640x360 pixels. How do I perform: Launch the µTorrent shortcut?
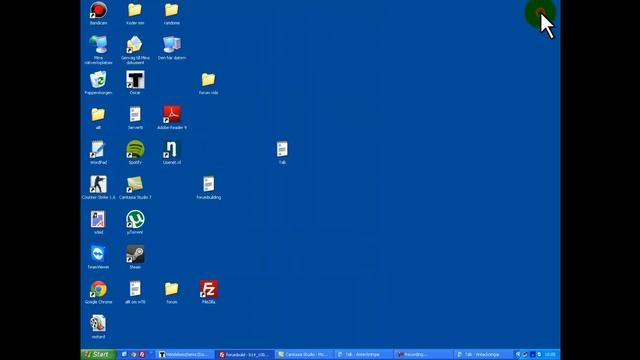[135, 219]
